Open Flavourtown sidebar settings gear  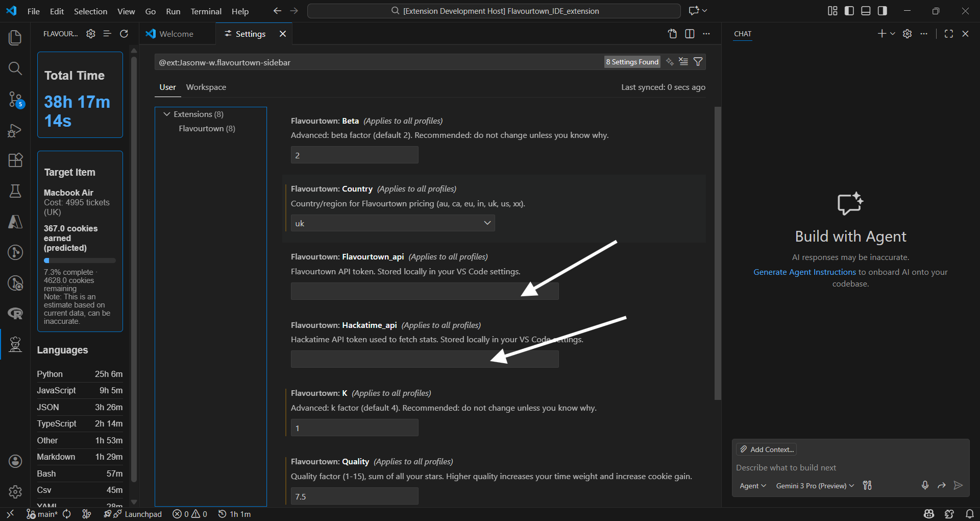pos(91,34)
